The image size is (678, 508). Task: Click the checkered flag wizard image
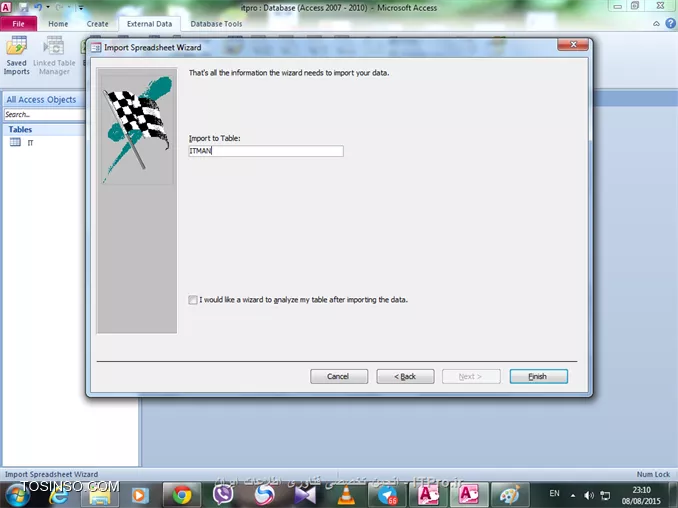point(137,129)
